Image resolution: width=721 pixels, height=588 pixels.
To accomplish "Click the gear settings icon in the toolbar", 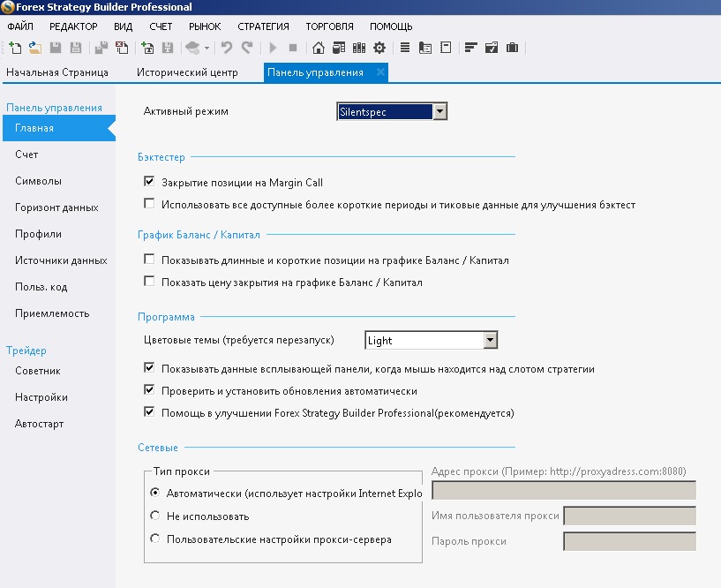I will (x=379, y=48).
